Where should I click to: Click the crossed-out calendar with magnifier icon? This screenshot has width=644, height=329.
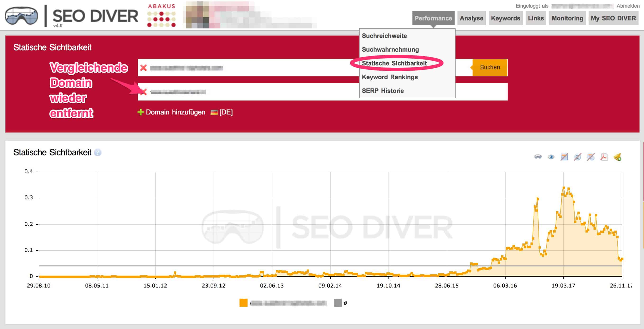tap(591, 157)
